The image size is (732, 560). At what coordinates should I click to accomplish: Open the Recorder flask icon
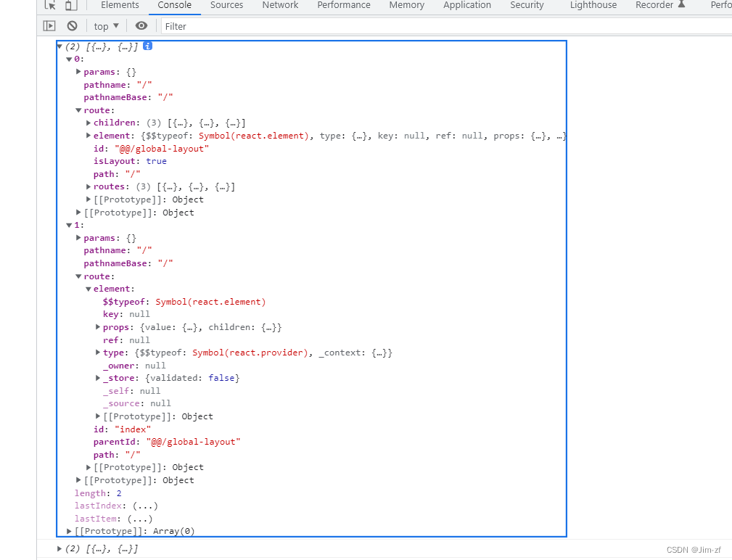pyautogui.click(x=682, y=4)
